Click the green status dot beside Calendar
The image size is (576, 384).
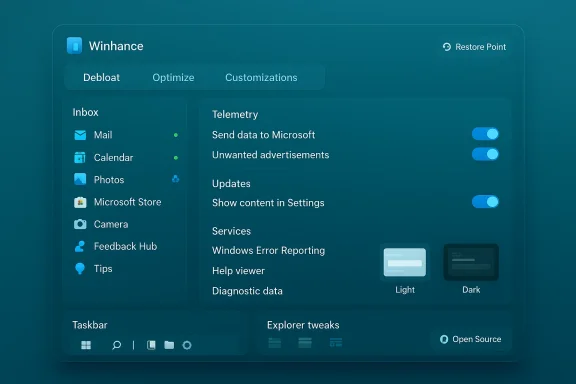[176, 158]
